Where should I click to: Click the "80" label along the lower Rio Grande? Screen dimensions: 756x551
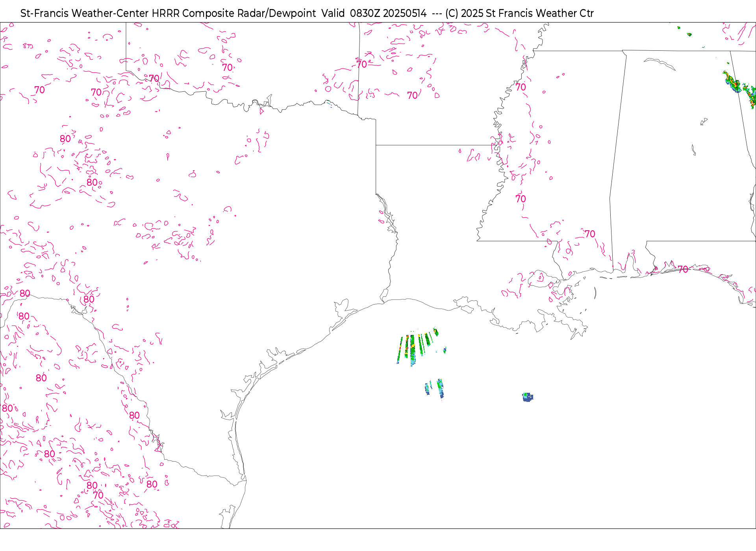pos(135,415)
